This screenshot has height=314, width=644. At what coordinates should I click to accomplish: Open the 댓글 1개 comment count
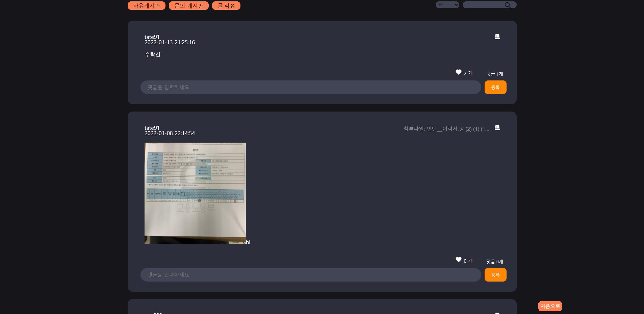(x=494, y=74)
